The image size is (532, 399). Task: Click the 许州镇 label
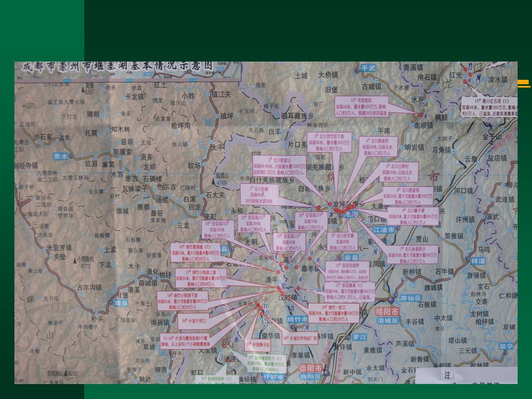[x=465, y=219]
